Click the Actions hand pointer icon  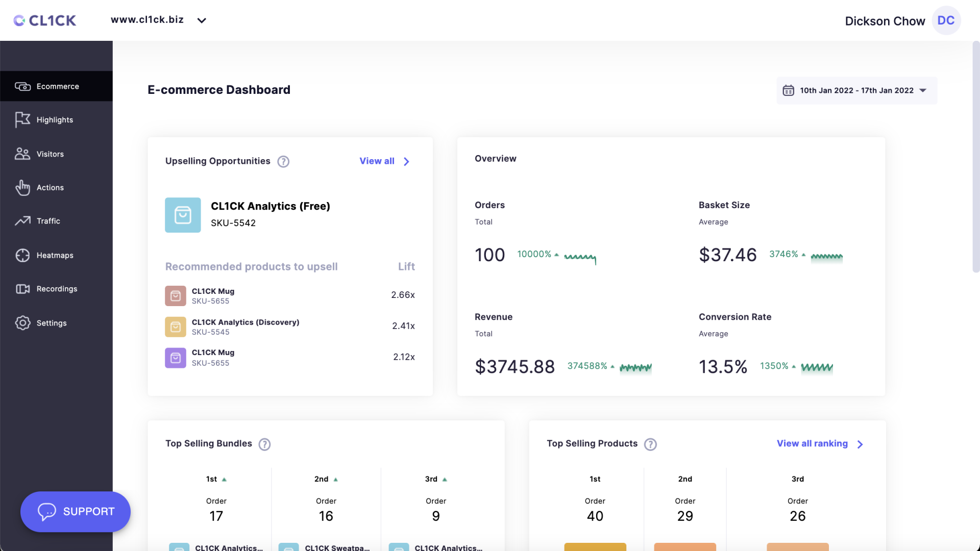point(22,188)
